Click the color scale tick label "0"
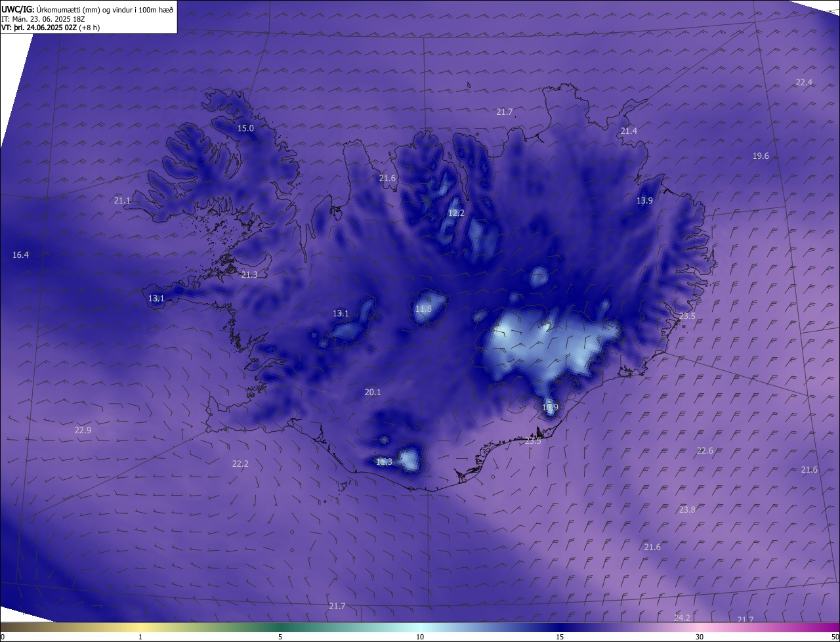 click(x=3, y=637)
